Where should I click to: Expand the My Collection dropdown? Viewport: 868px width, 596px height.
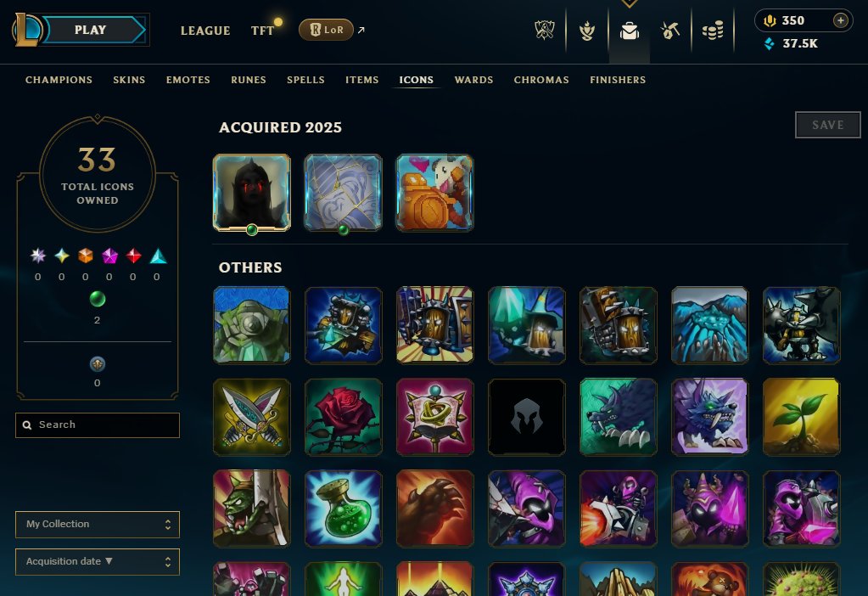coord(98,524)
